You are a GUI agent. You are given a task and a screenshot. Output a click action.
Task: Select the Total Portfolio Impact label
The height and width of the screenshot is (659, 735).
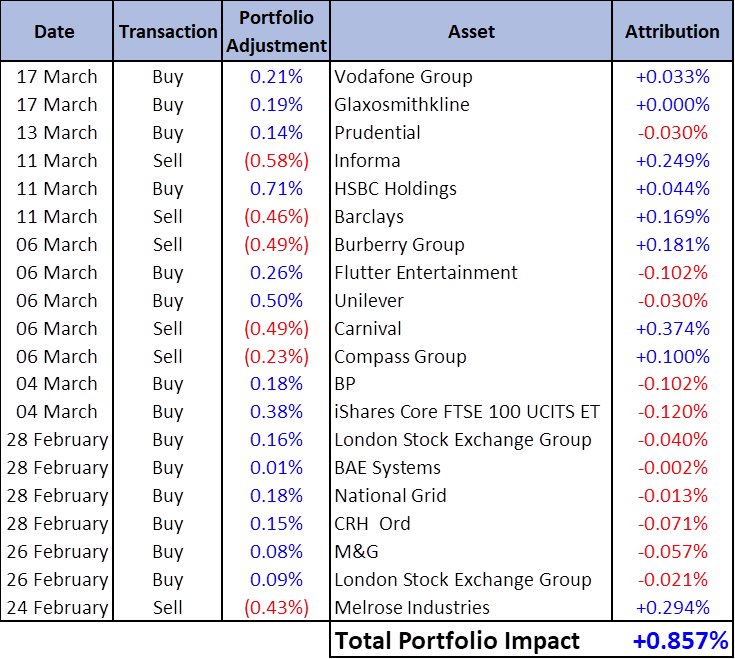tap(458, 641)
